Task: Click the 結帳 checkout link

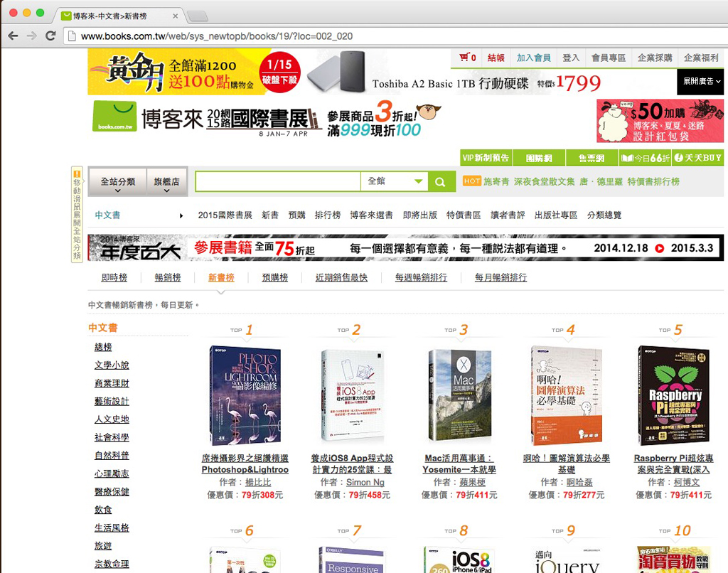Action: pyautogui.click(x=496, y=58)
